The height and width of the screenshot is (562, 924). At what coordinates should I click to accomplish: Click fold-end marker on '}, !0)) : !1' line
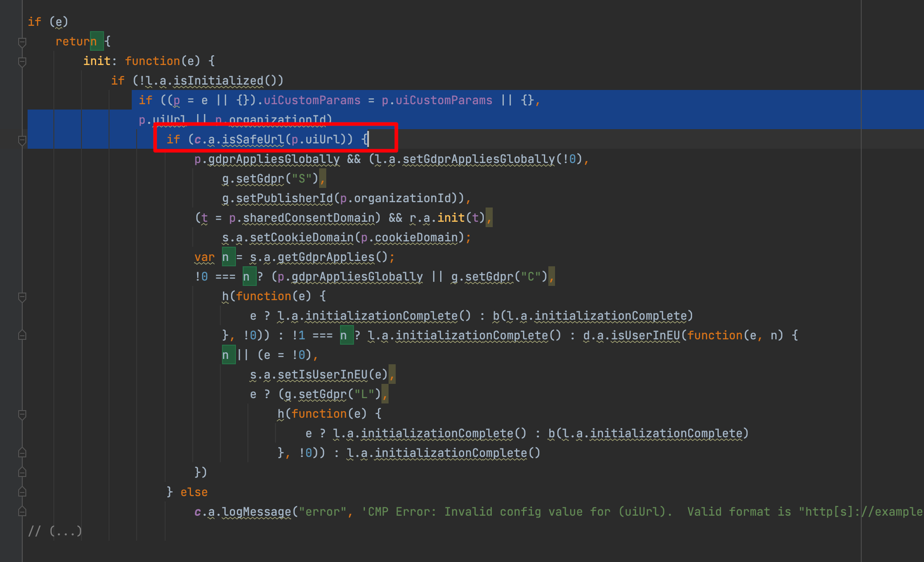[x=22, y=335]
